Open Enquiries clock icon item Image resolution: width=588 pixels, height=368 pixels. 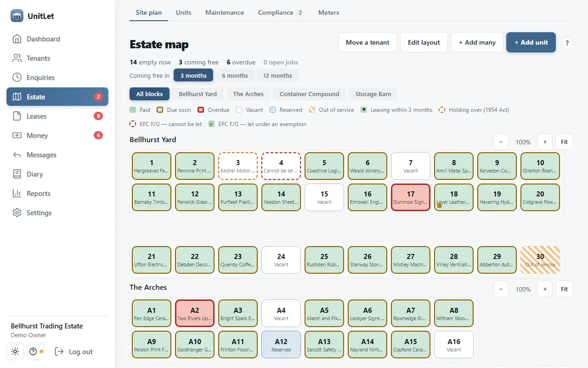tap(57, 78)
